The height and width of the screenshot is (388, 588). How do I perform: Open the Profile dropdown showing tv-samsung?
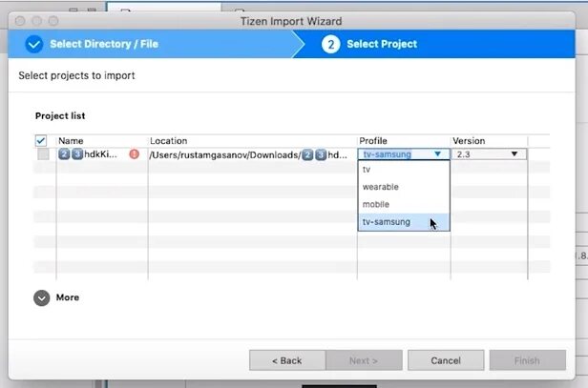pyautogui.click(x=404, y=153)
